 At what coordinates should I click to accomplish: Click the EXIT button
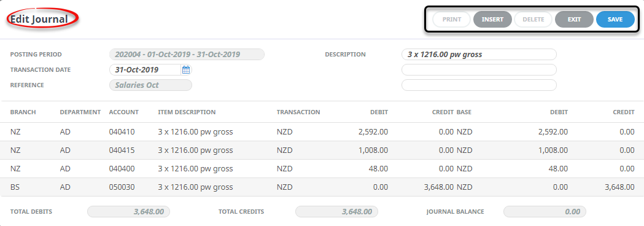coord(574,19)
